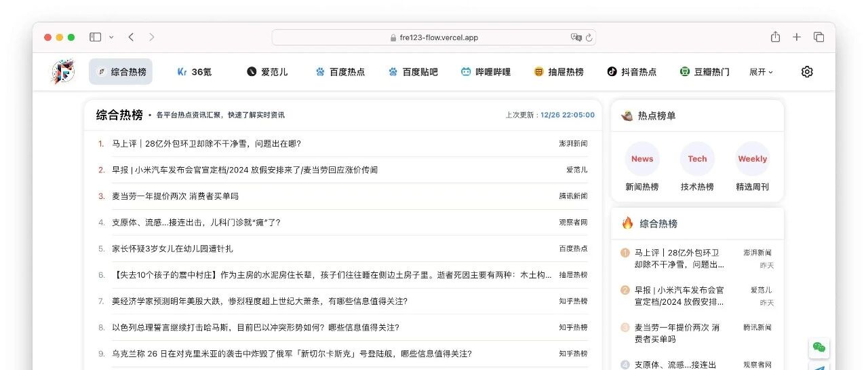Image resolution: width=868 pixels, height=370 pixels.
Task: Click the Safari address bar
Action: 434,37
